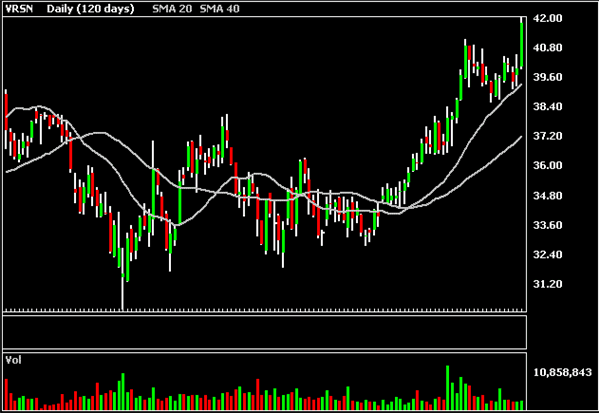Image resolution: width=599 pixels, height=413 pixels.
Task: Click the 31.20 price axis label
Action: (548, 284)
